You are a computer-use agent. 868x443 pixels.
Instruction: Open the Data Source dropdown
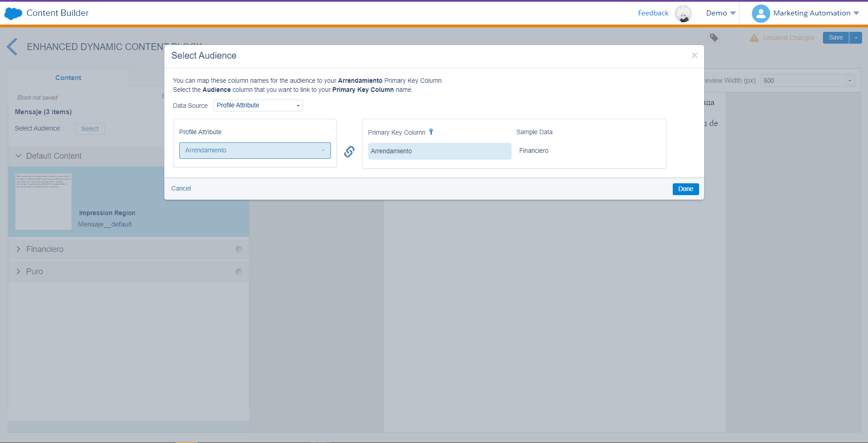(258, 106)
